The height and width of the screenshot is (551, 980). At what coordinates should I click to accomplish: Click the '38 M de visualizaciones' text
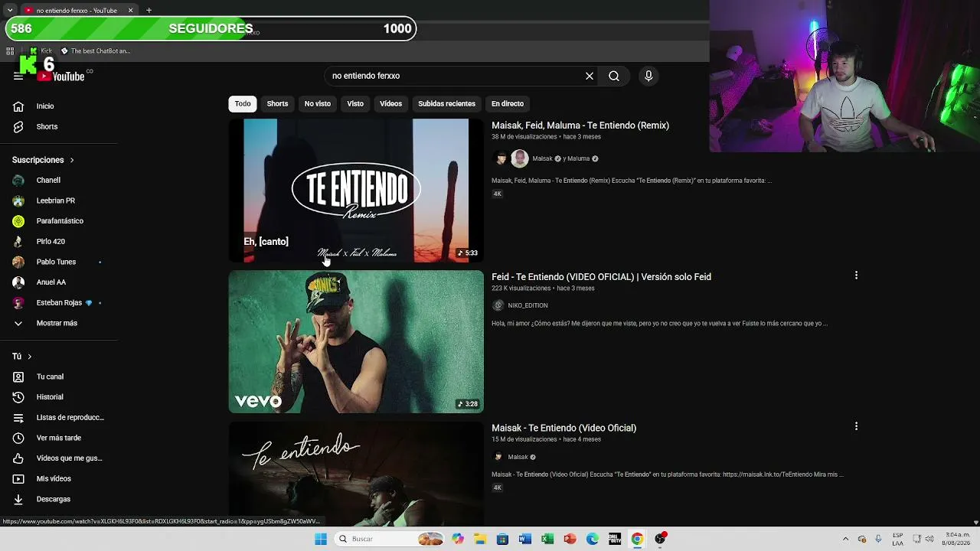[524, 137]
